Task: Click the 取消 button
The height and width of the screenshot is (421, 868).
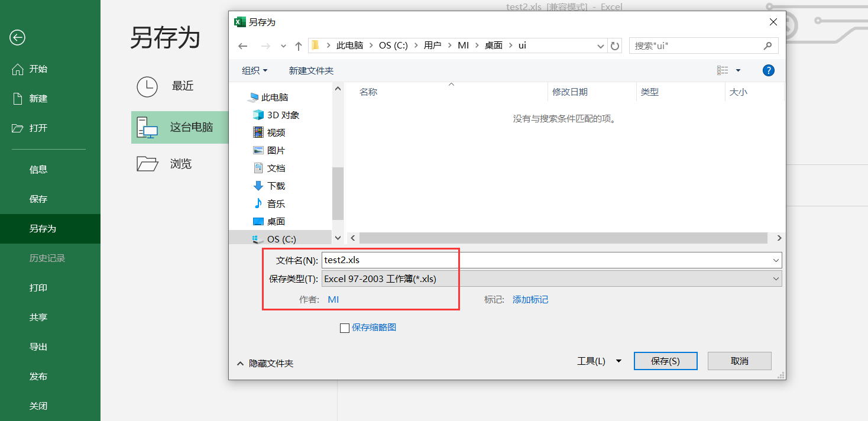Action: [x=740, y=361]
